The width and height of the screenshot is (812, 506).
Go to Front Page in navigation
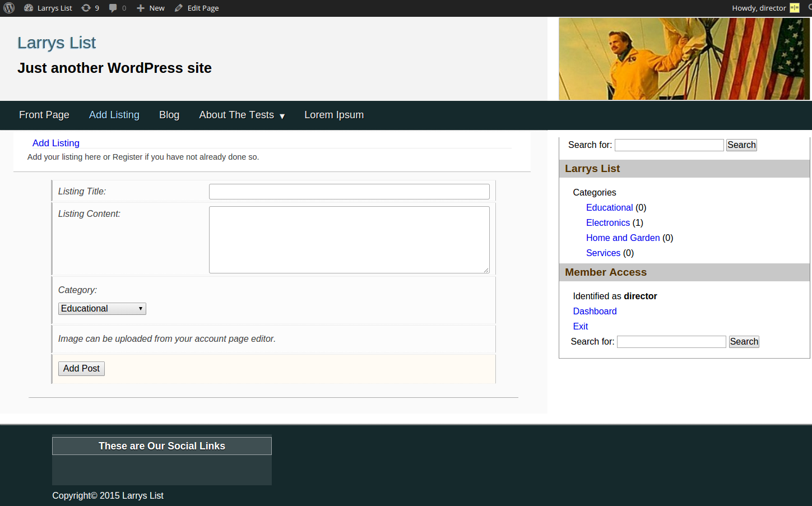point(44,115)
